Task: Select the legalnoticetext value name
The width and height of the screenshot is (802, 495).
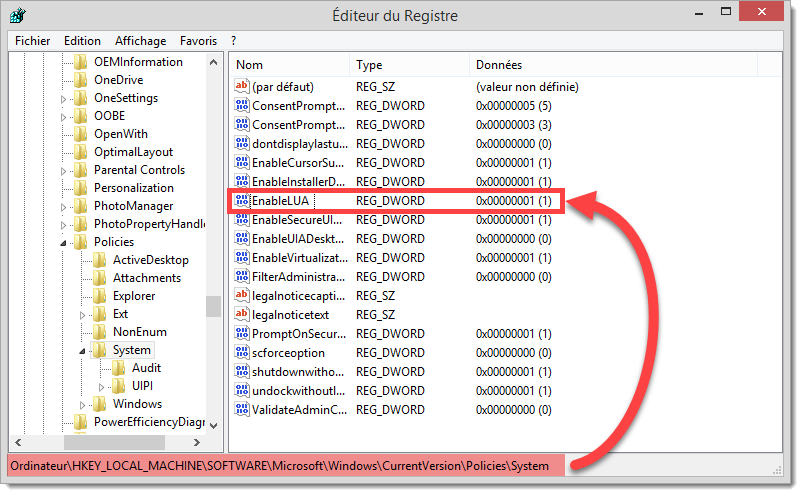Action: [x=291, y=315]
